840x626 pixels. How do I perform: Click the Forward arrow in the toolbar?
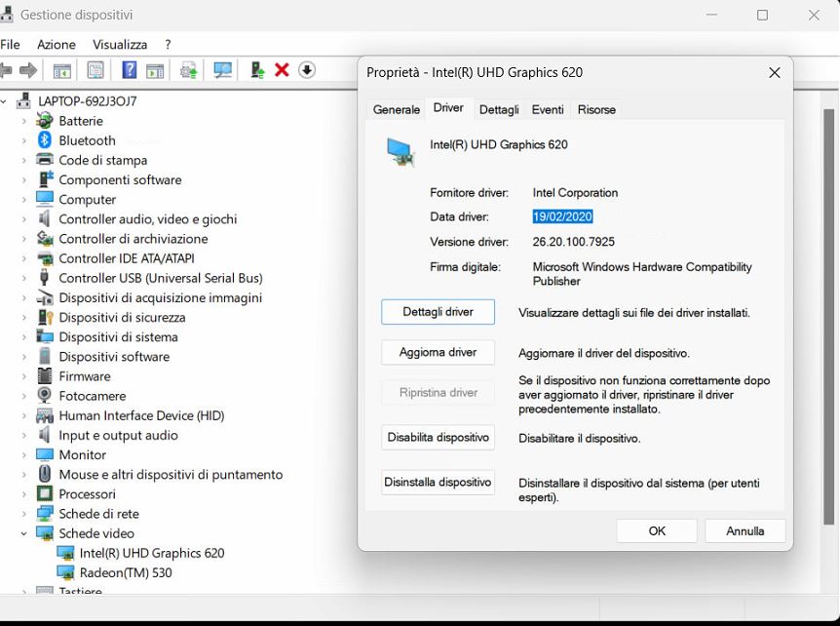(x=28, y=70)
